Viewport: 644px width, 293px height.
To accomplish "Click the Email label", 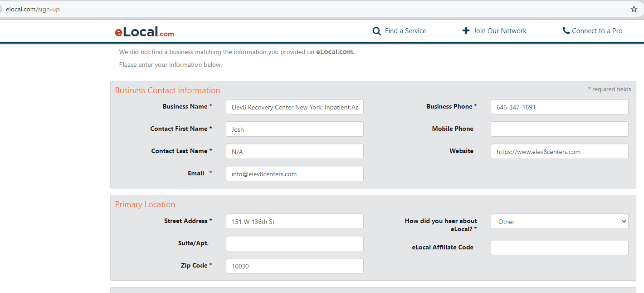I will pos(200,174).
